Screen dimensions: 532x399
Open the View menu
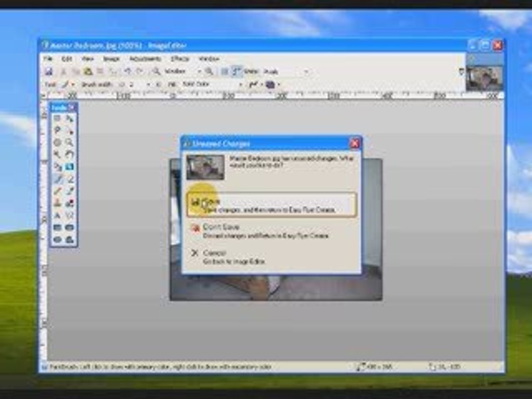click(x=88, y=59)
